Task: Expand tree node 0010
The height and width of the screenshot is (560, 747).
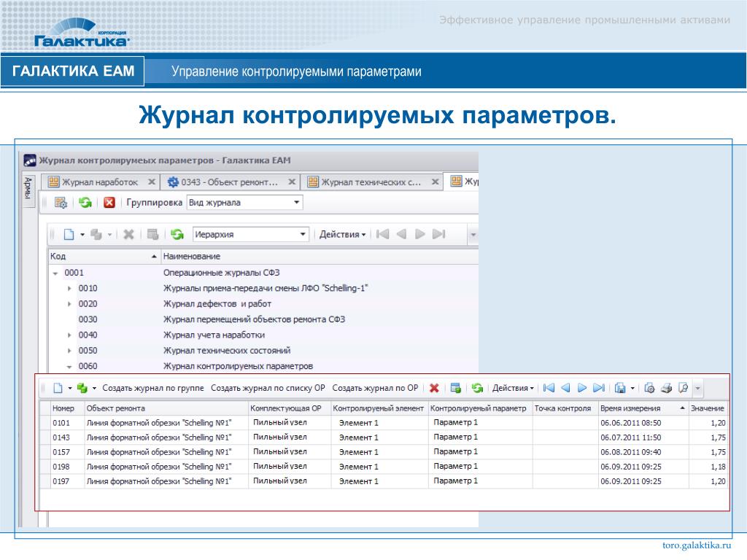Action: [x=69, y=289]
